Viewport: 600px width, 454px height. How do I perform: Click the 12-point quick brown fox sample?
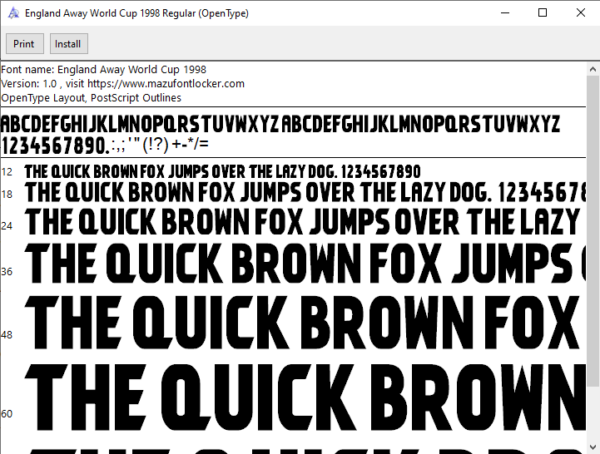[x=223, y=172]
